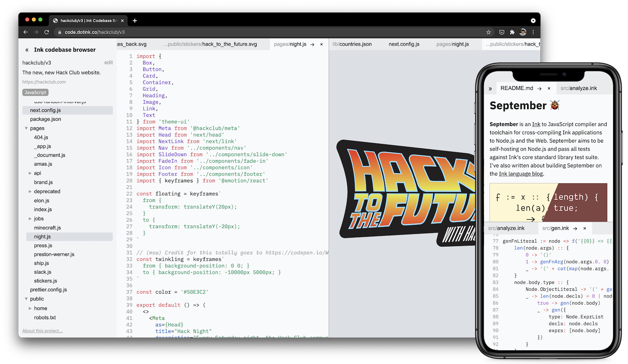Click arrow icon on src/gen.ink tab
628x364 pixels.
pyautogui.click(x=575, y=228)
